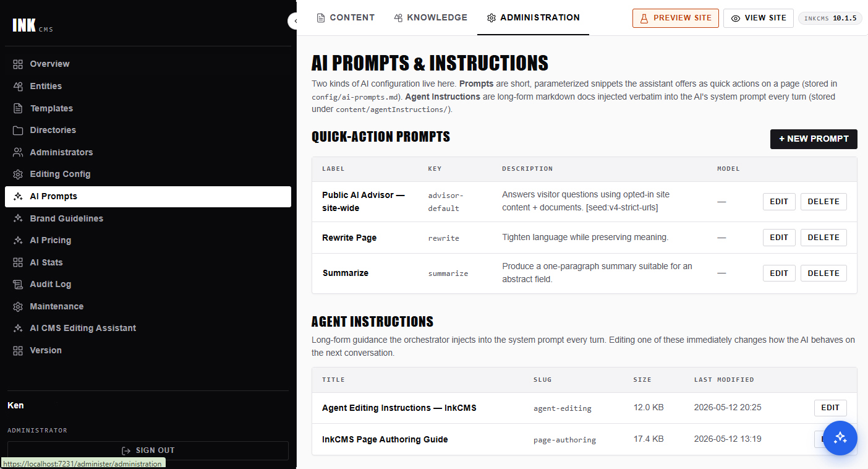Image resolution: width=868 pixels, height=469 pixels.
Task: Edit the Summarize prompt
Action: [x=779, y=273]
